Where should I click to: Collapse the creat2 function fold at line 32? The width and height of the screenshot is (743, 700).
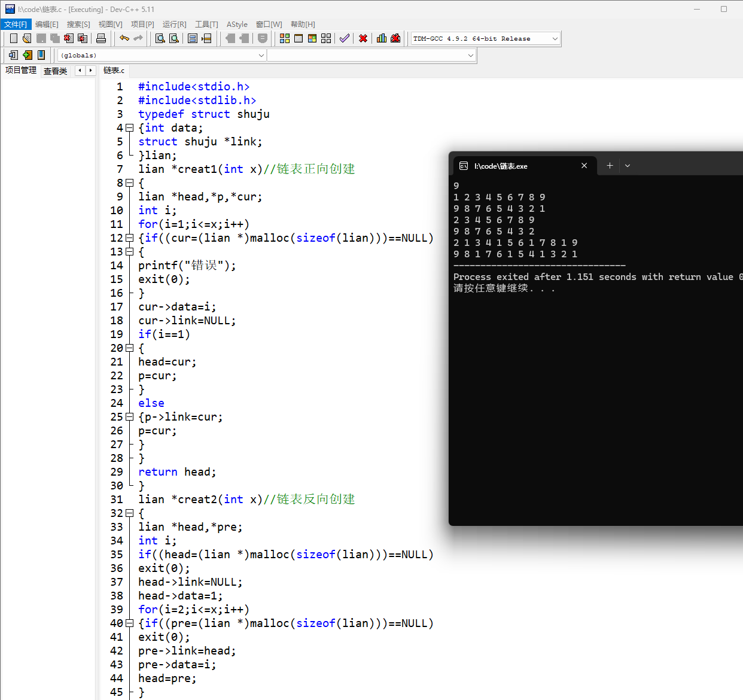[129, 513]
